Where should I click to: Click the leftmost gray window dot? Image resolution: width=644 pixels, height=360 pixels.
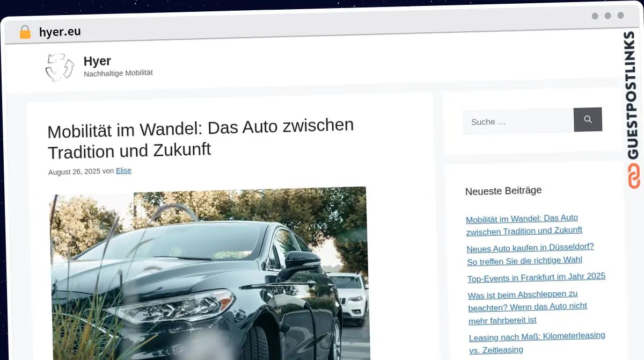[595, 16]
